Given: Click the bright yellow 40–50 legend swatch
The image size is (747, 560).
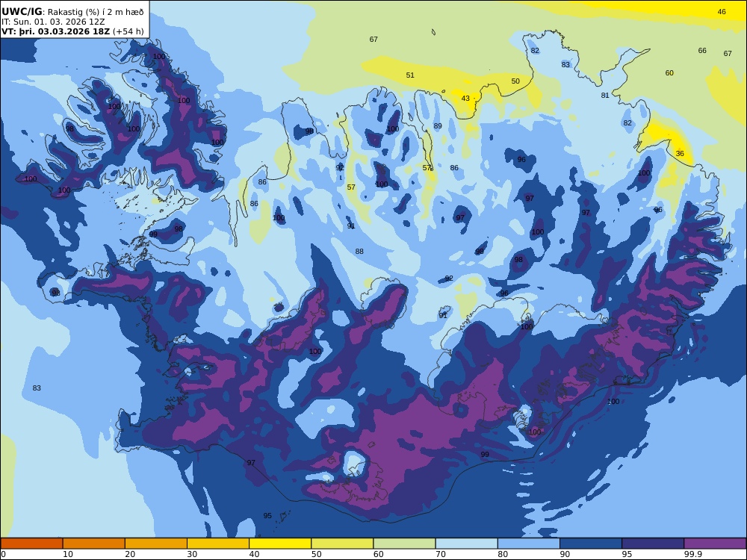Looking at the screenshot, I should click(x=280, y=544).
